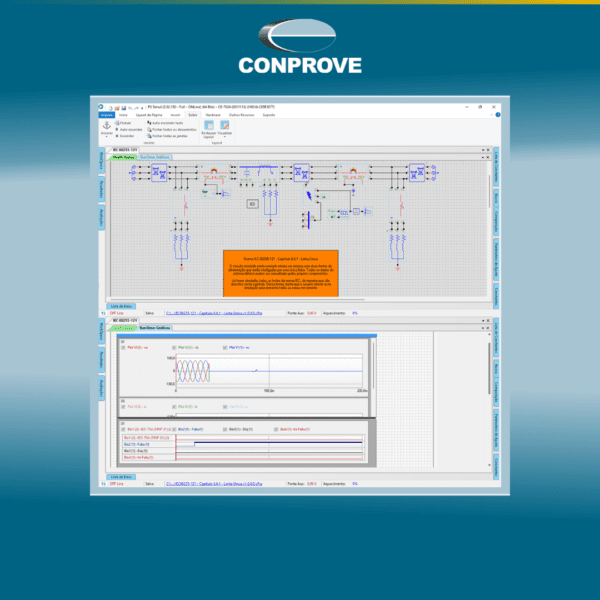Click the orange Norma IEC note box
The height and width of the screenshot is (600, 600).
pos(280,273)
